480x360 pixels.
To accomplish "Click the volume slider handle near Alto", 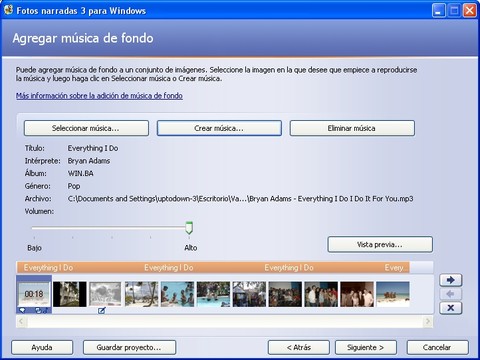I will (189, 227).
